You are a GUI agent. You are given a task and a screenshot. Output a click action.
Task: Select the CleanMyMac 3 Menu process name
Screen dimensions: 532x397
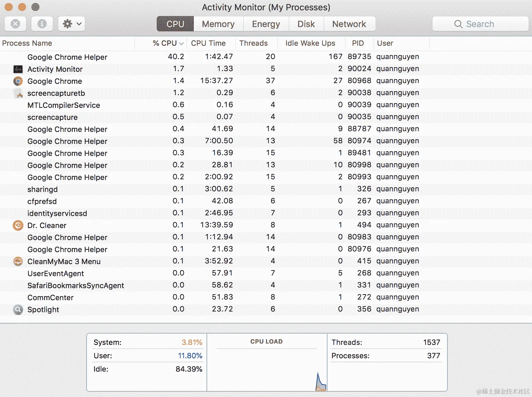(64, 261)
